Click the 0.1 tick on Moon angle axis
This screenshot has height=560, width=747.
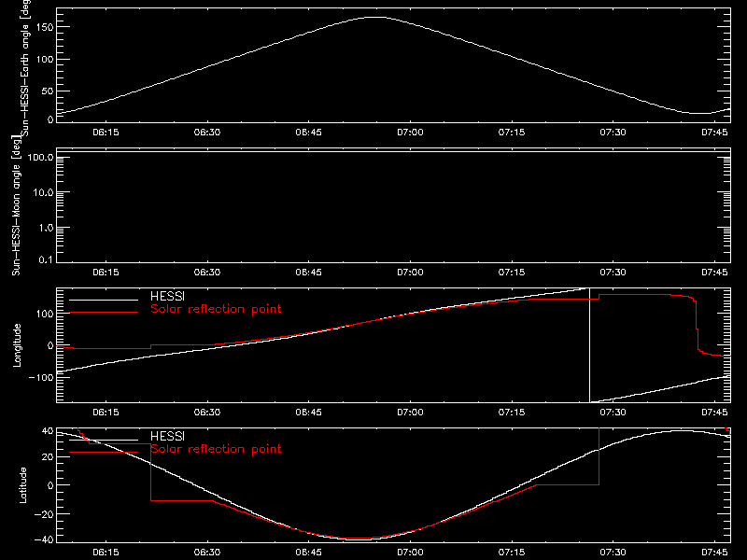click(47, 259)
